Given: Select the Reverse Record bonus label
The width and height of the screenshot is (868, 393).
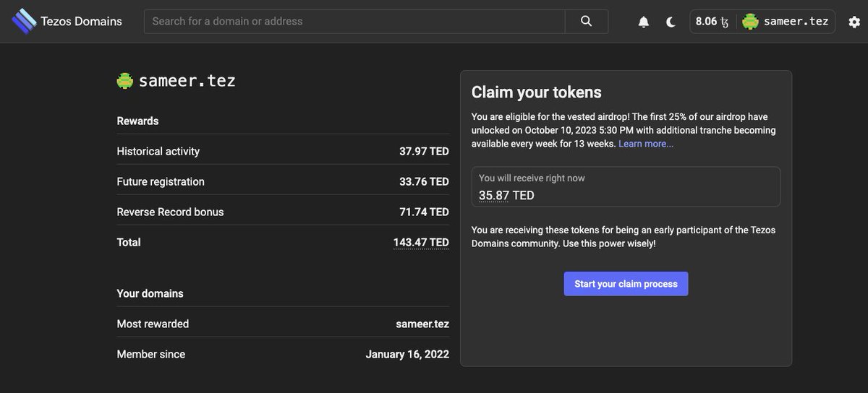Looking at the screenshot, I should pyautogui.click(x=170, y=212).
